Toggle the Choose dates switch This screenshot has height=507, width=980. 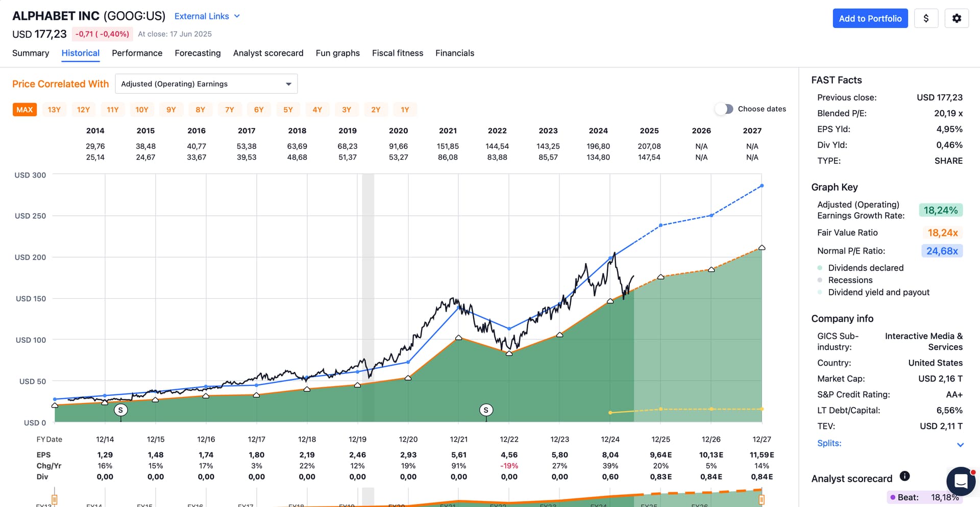pos(724,109)
